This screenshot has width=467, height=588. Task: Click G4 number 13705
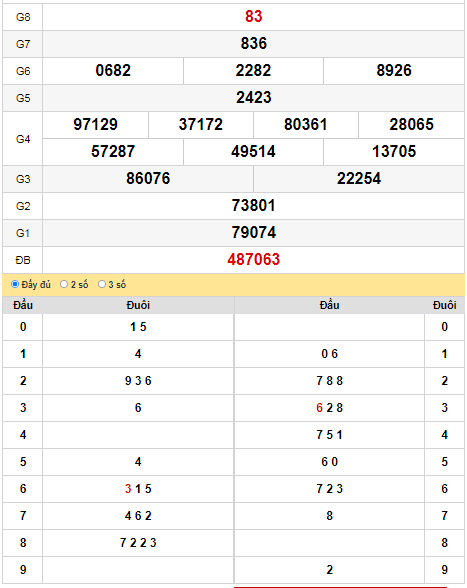click(394, 152)
